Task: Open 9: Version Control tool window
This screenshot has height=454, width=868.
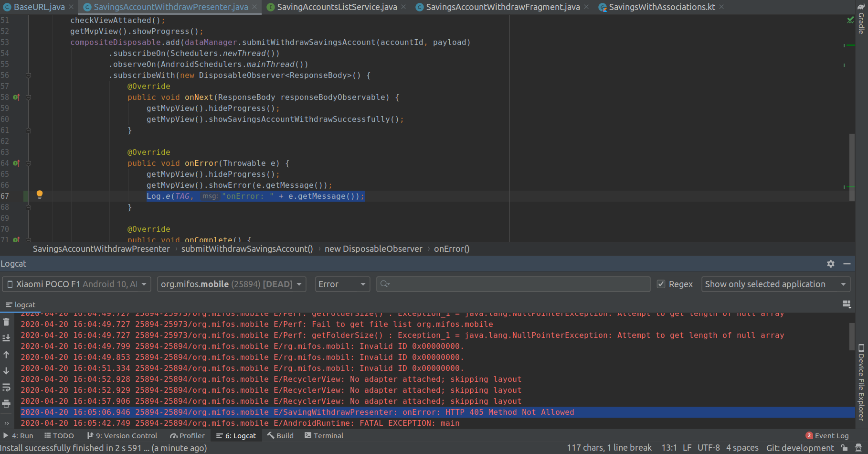Action: (x=122, y=436)
